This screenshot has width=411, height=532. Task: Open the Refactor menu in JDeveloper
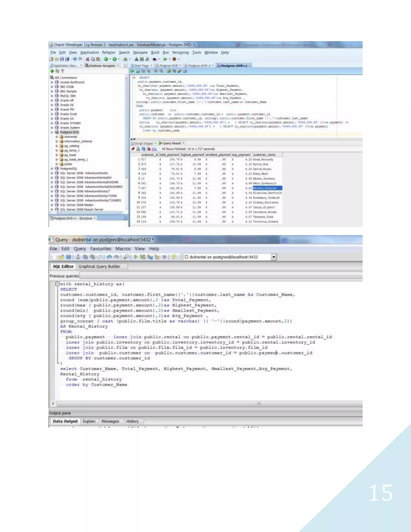[x=109, y=52]
